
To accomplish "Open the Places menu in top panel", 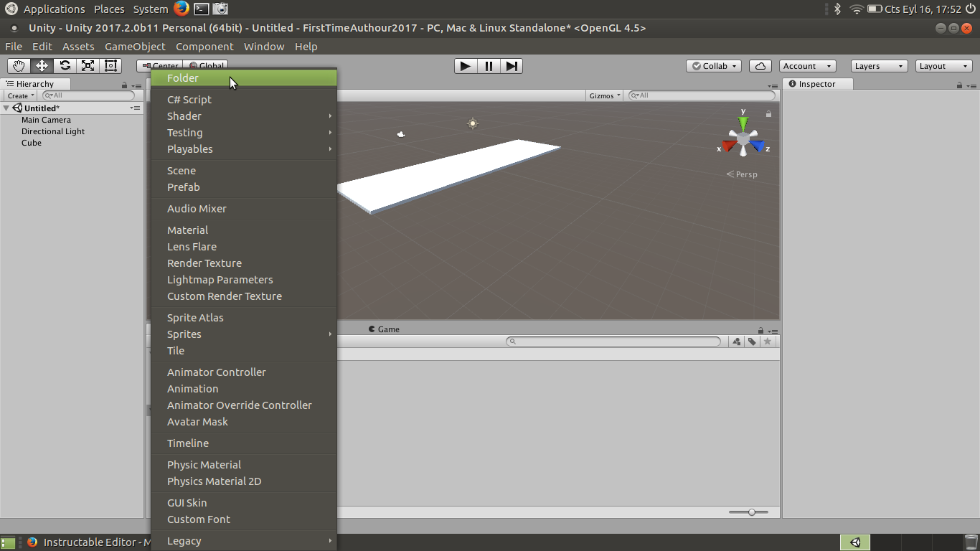I will click(x=109, y=9).
